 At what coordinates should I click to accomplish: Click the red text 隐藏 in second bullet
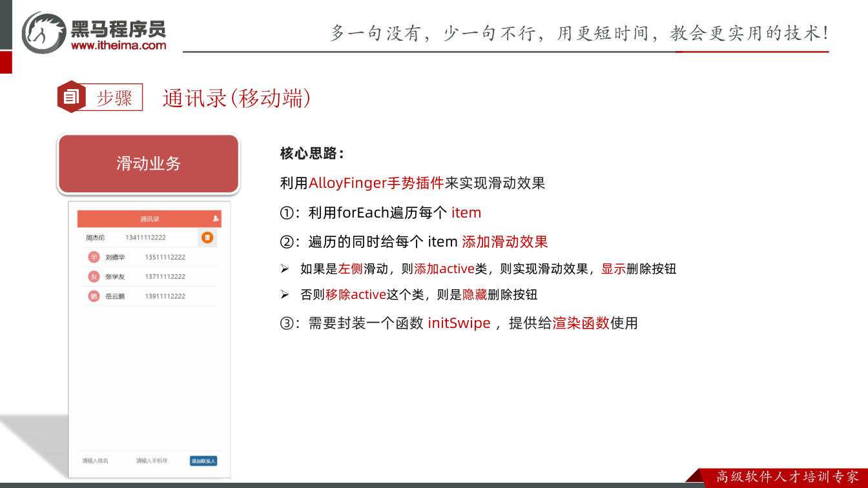click(475, 294)
